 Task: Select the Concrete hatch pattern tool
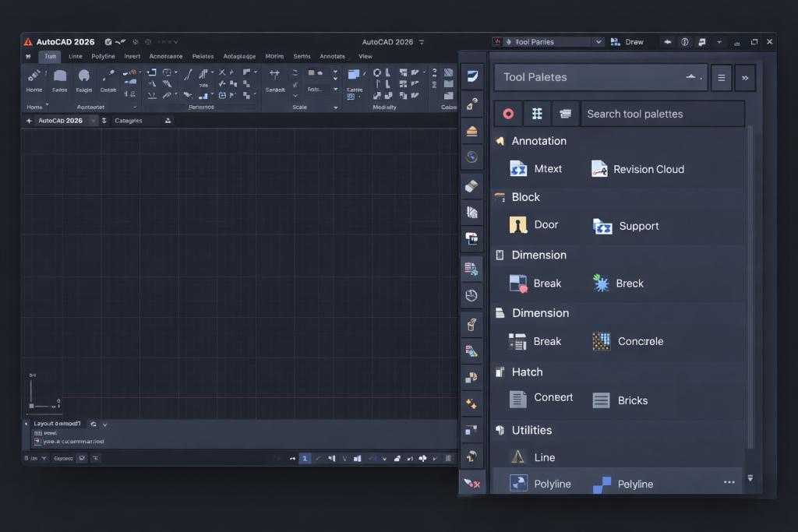coord(628,341)
